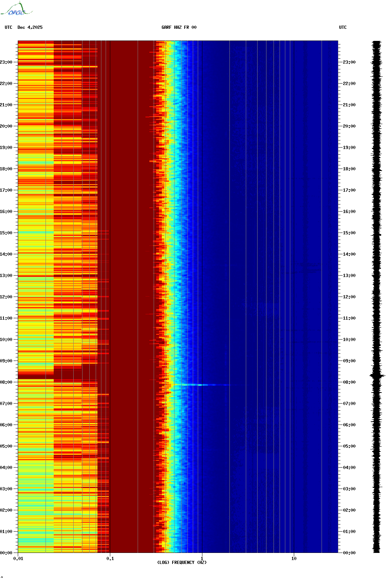
Task: Select the 1 Hz frequency axis label
Action: (202, 559)
